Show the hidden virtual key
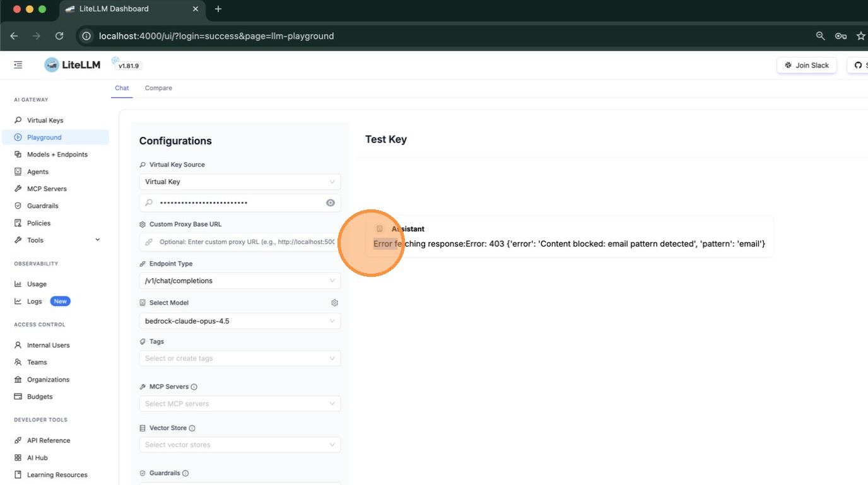 (331, 202)
